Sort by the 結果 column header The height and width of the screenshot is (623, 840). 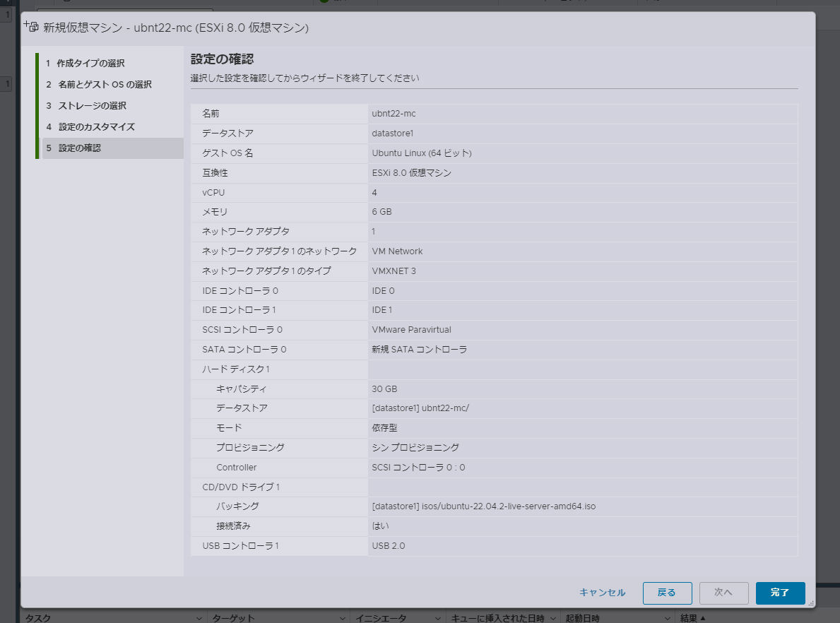pyautogui.click(x=692, y=618)
